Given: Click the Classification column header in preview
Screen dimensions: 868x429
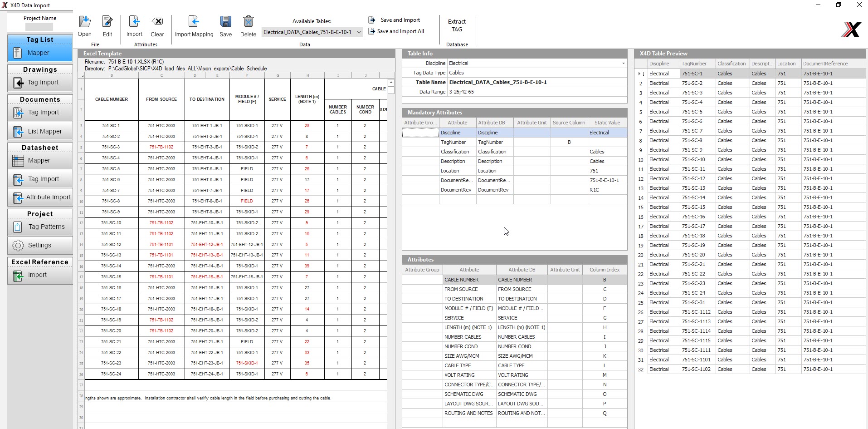Looking at the screenshot, I should 732,64.
